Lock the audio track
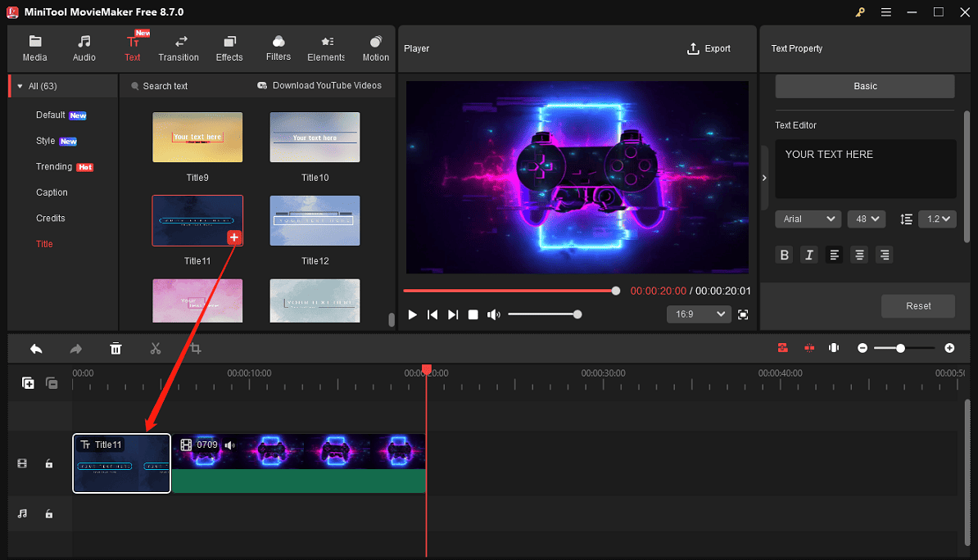The height and width of the screenshot is (560, 978). (x=48, y=514)
